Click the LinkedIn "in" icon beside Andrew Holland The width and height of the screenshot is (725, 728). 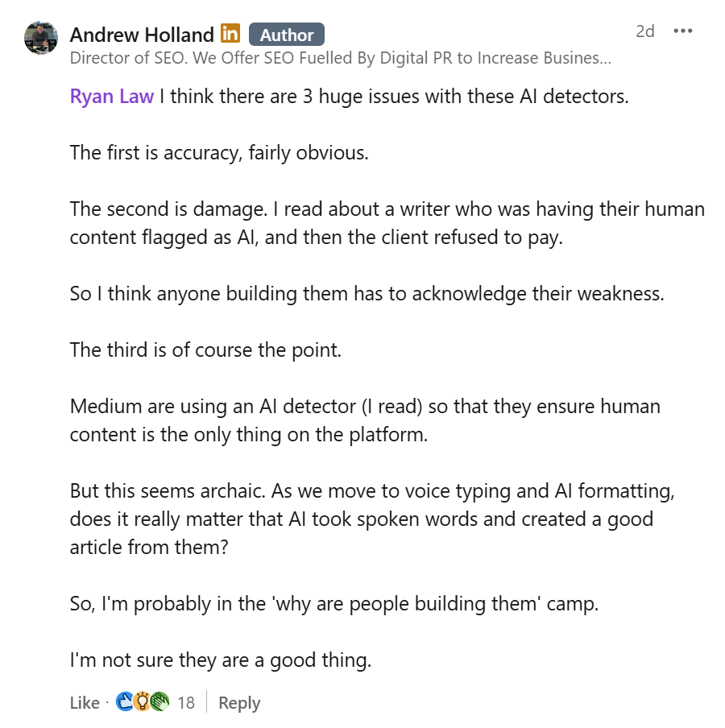tap(230, 34)
